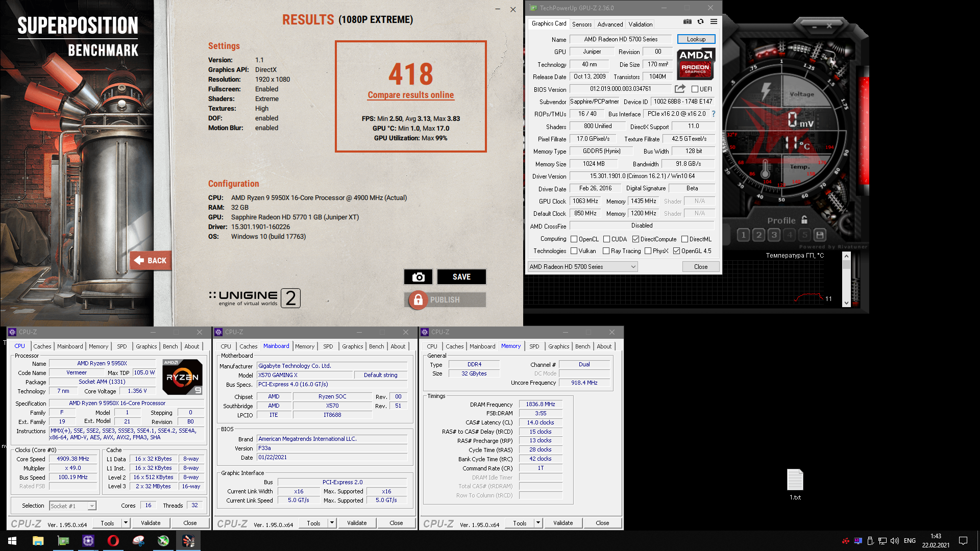980x551 pixels.
Task: Click the taskbar clock showing 1:43
Action: (x=936, y=541)
